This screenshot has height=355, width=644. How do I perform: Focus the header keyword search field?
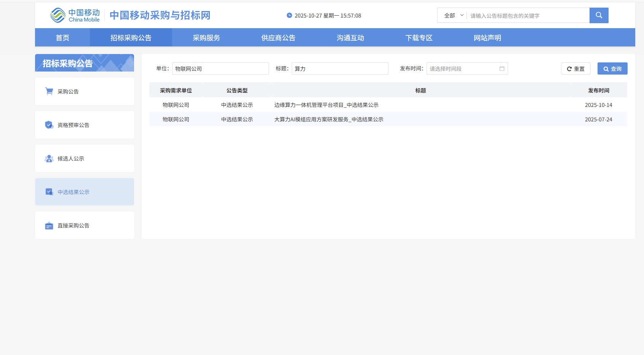(527, 16)
